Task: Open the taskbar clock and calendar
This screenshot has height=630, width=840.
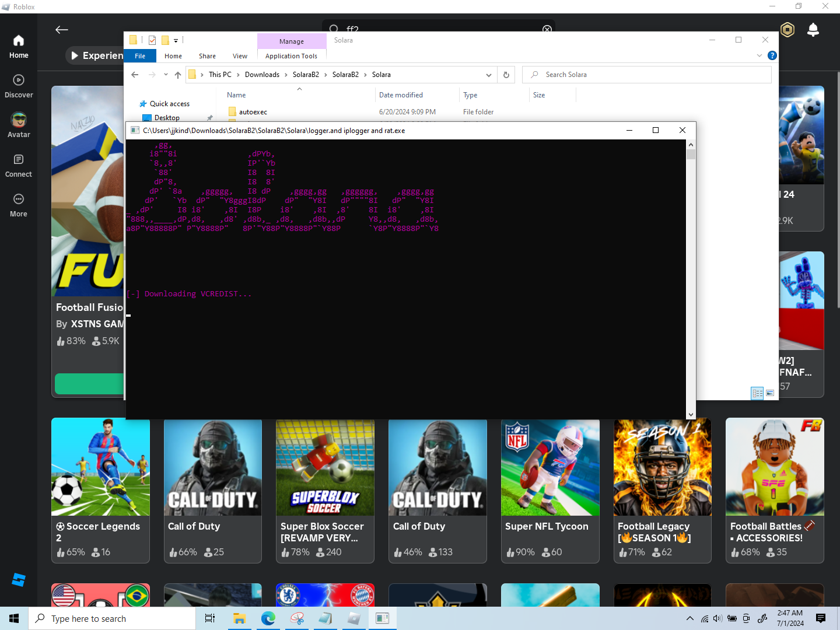Action: tap(790, 618)
